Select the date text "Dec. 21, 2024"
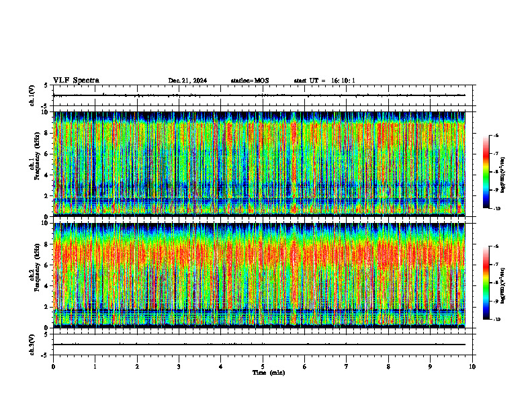The width and height of the screenshot is (532, 411). click(187, 81)
